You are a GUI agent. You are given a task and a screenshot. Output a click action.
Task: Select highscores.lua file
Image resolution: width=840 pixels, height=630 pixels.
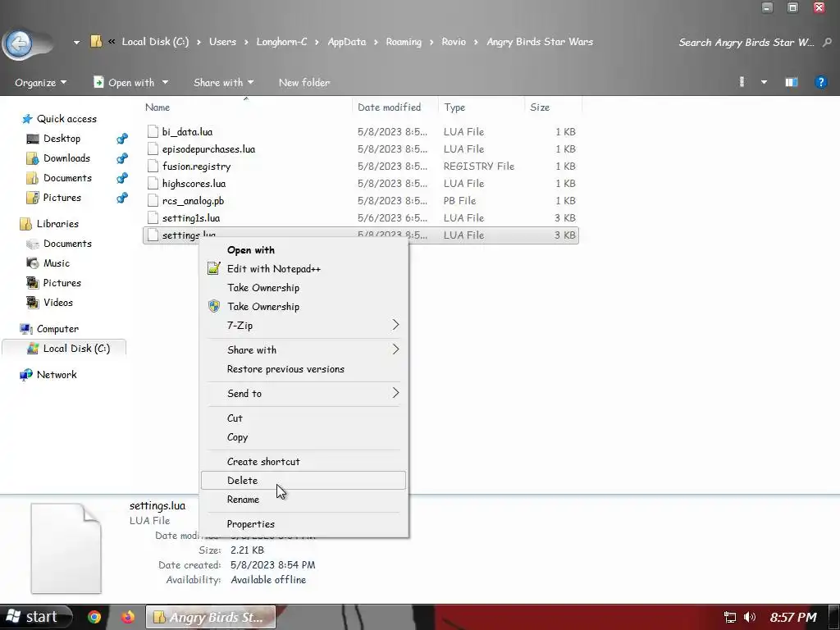tap(361, 183)
